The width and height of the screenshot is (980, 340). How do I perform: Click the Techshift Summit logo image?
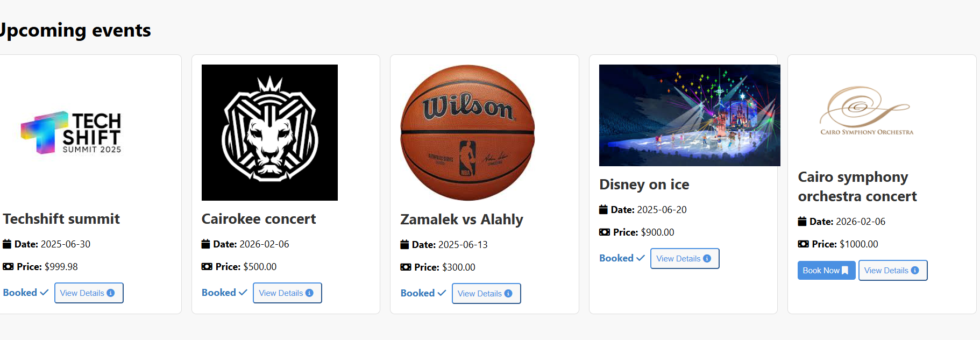click(70, 132)
